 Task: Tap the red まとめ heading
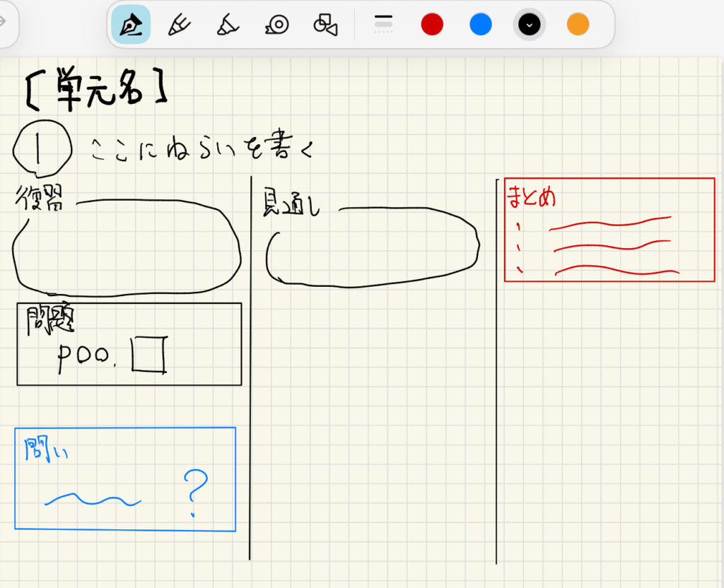click(531, 198)
